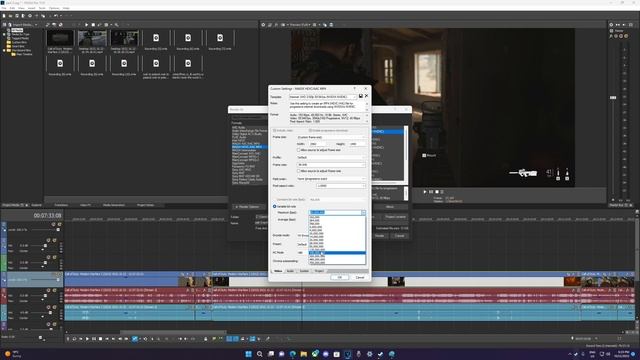Open the Profile dropdown
The height and width of the screenshot is (360, 640).
(x=331, y=157)
